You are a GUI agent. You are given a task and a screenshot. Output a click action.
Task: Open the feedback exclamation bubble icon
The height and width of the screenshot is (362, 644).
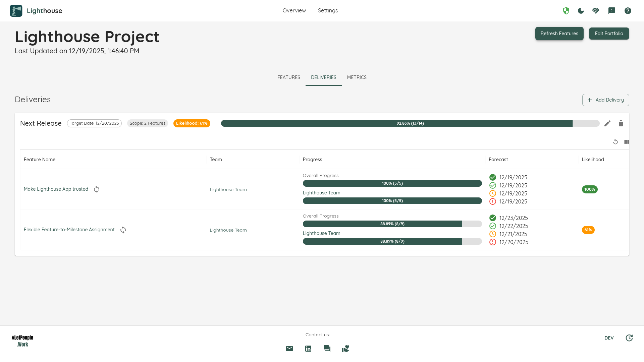coord(612,11)
